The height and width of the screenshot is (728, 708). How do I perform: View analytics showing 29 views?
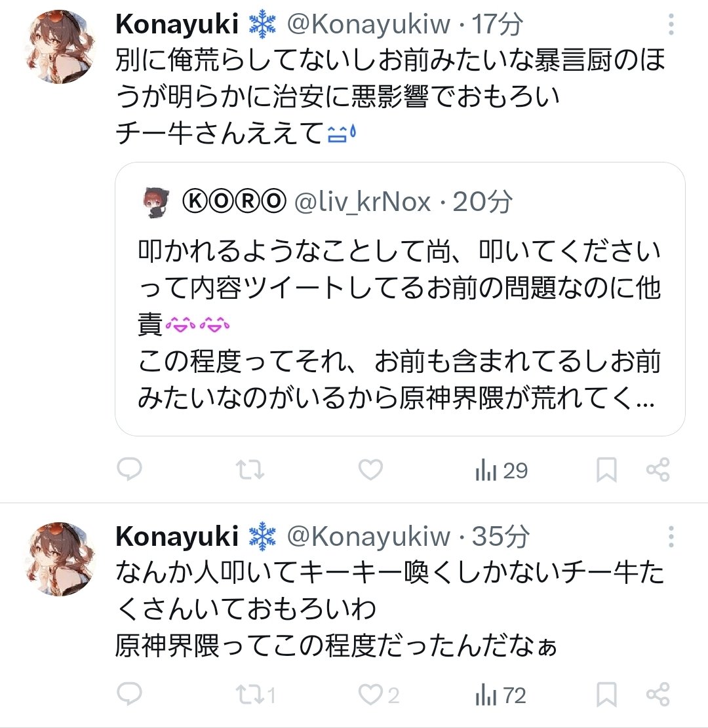pos(501,470)
